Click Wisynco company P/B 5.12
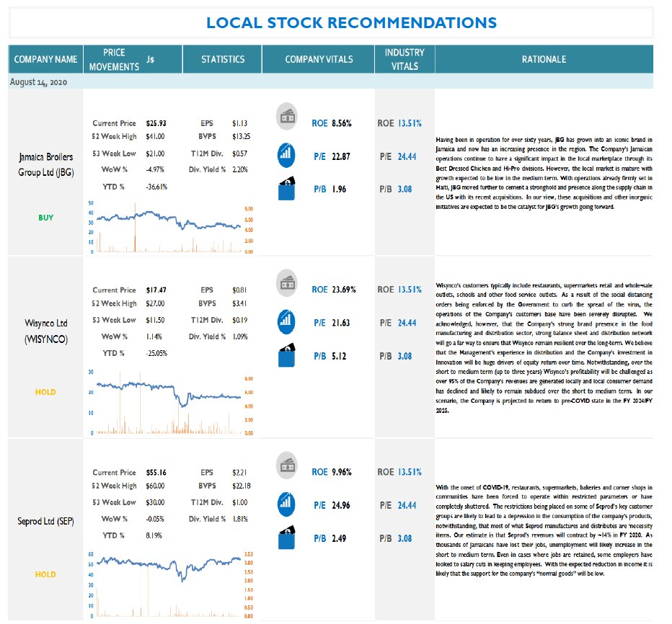Viewport: 672px width, 624px height. (339, 356)
